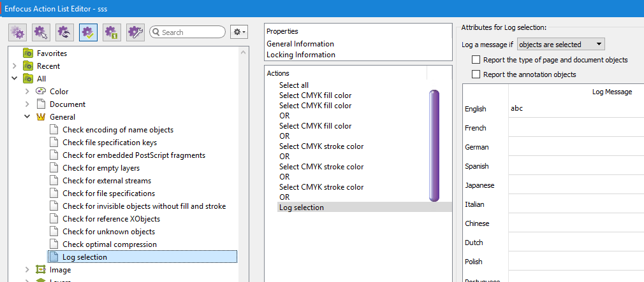Click the all-actions double gear toolbar icon
The width and height of the screenshot is (644, 282).
[17, 32]
